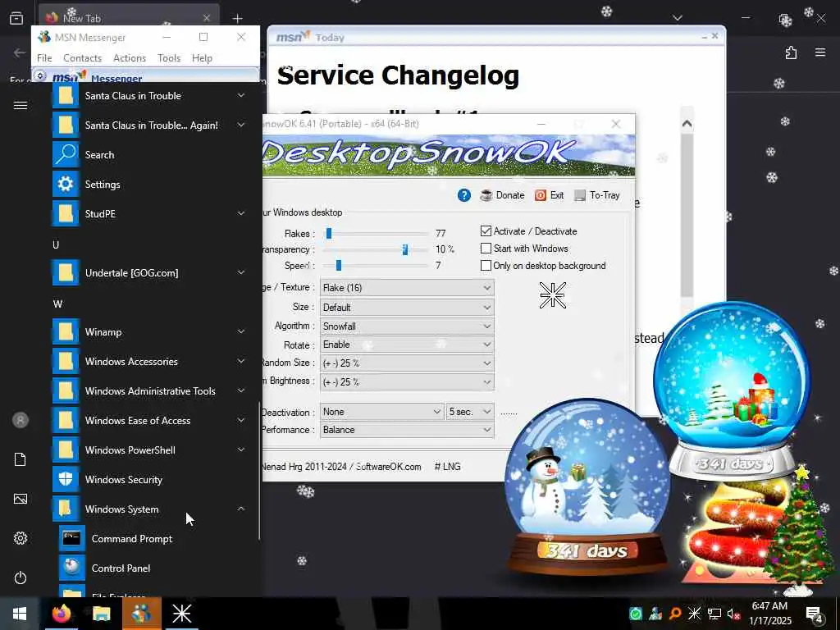
Task: Click the taskbar clock showing 6:47 AM
Action: click(x=769, y=614)
